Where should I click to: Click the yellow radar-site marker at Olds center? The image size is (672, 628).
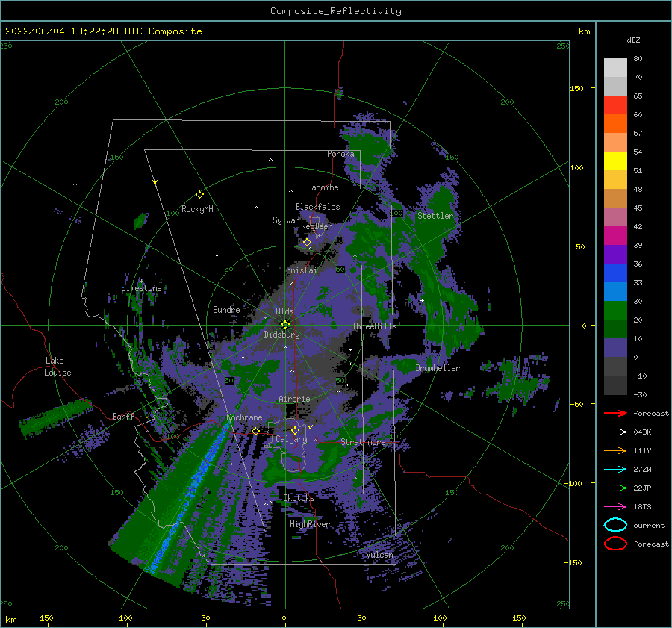tap(285, 325)
